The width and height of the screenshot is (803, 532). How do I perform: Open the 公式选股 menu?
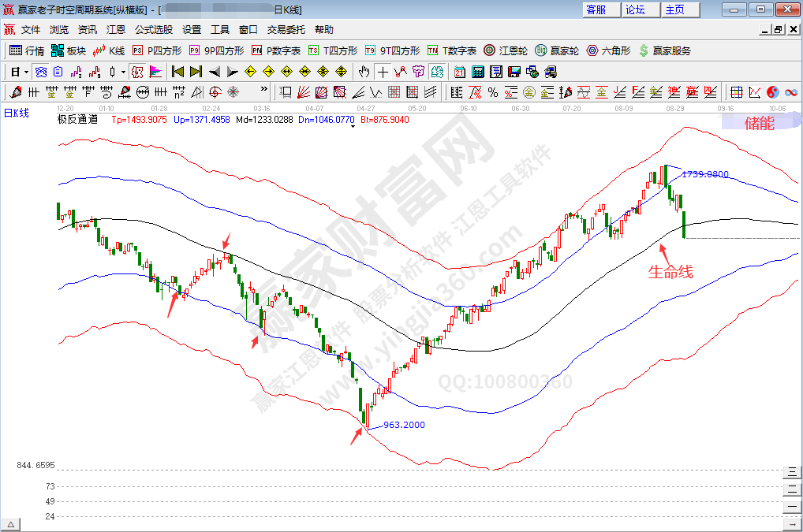[x=154, y=30]
